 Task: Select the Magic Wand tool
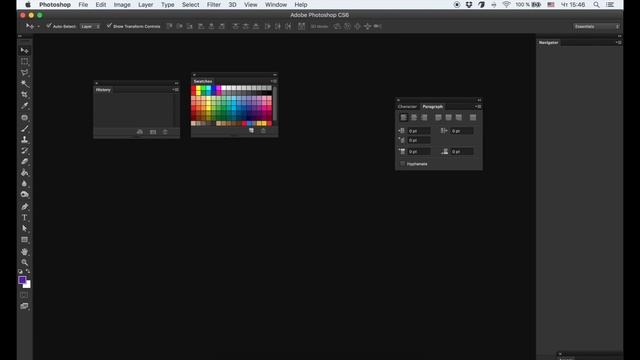click(x=24, y=84)
